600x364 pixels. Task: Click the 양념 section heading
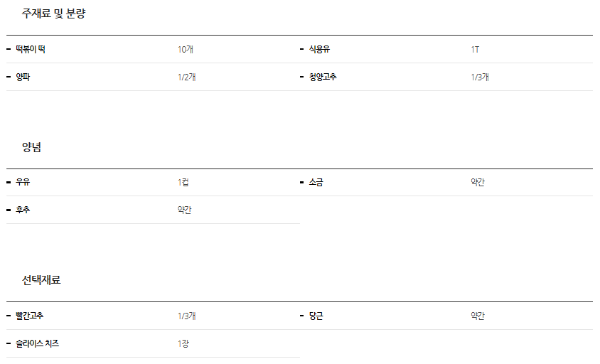(32, 147)
